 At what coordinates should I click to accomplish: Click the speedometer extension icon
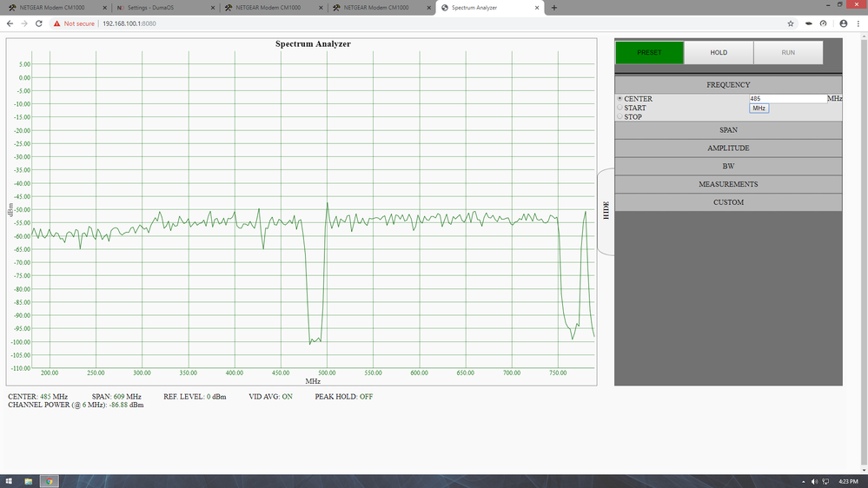click(x=824, y=23)
